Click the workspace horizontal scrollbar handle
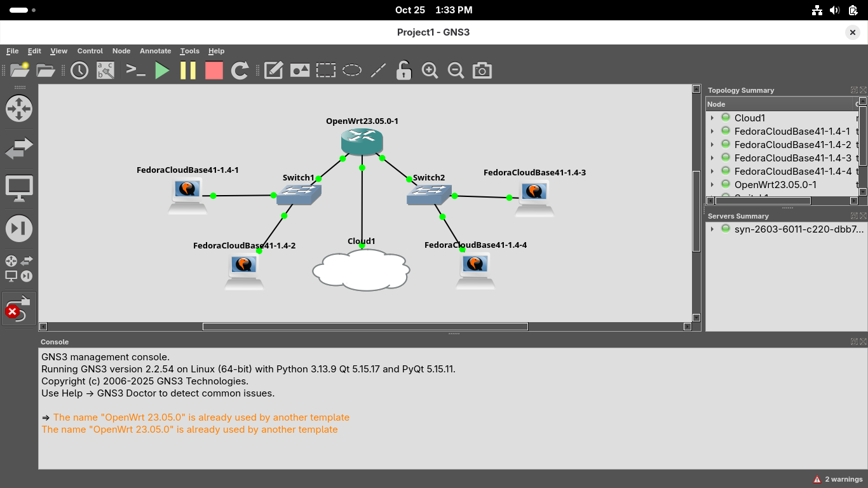868x488 pixels. point(365,327)
